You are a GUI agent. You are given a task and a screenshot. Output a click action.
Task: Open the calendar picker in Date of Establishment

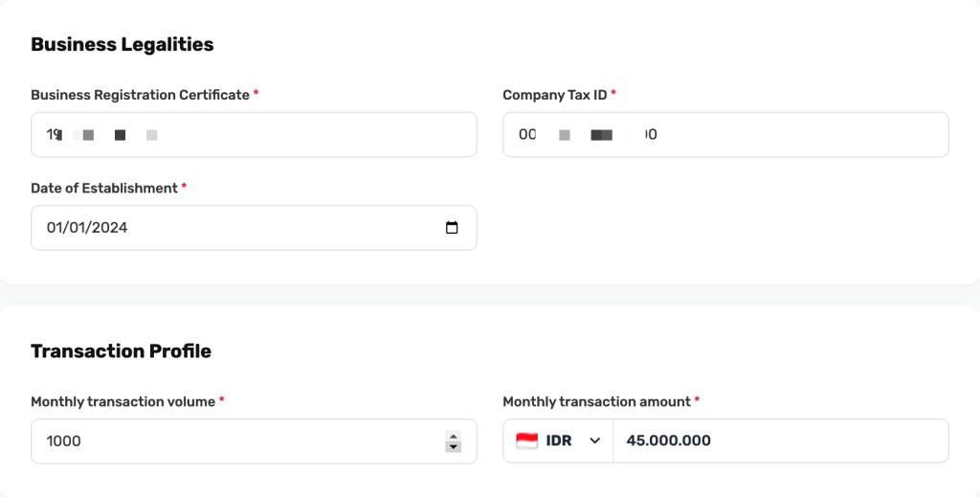(452, 228)
